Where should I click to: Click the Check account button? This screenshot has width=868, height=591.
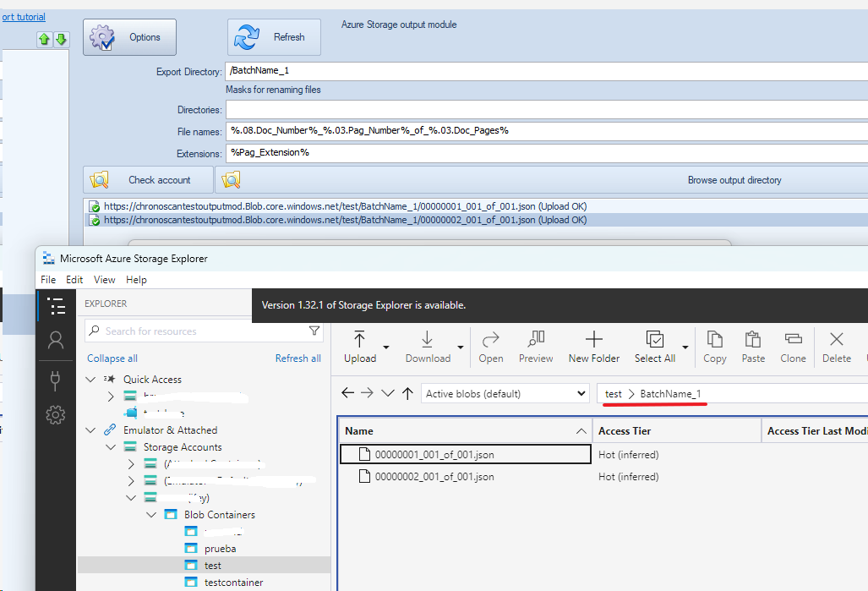click(148, 180)
